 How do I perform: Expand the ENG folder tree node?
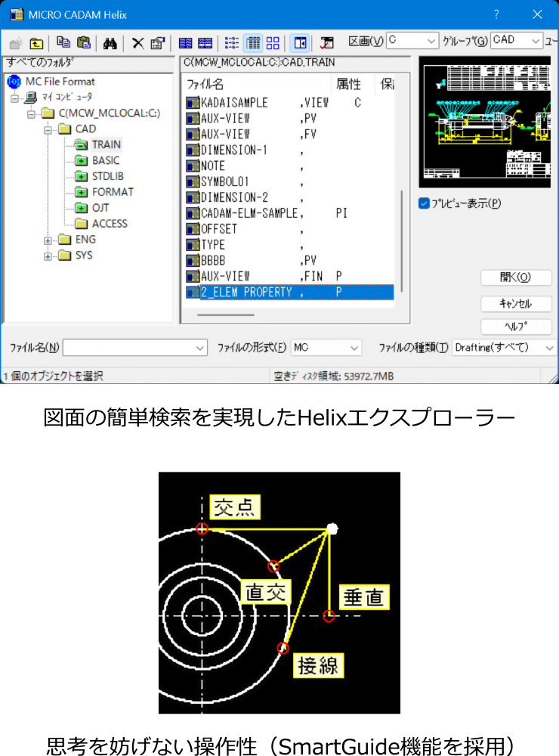48,240
